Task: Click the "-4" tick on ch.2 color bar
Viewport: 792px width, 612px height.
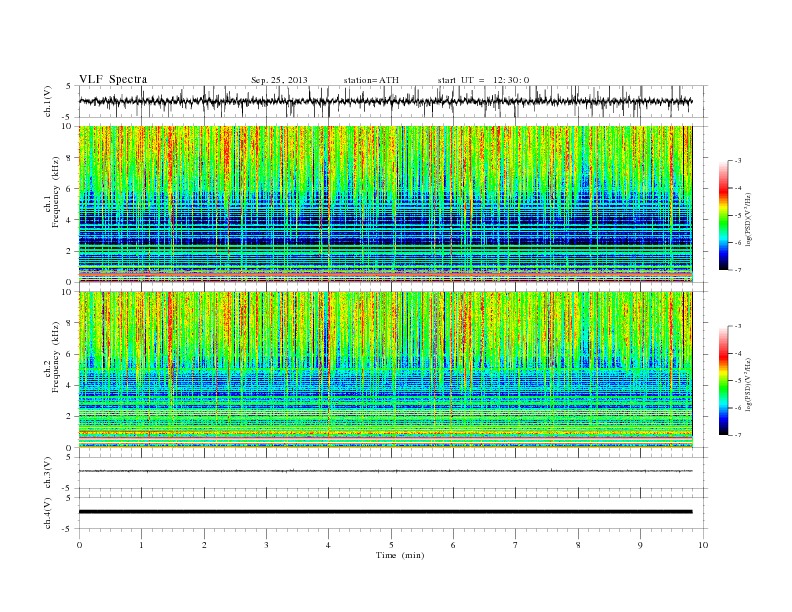Action: 737,353
